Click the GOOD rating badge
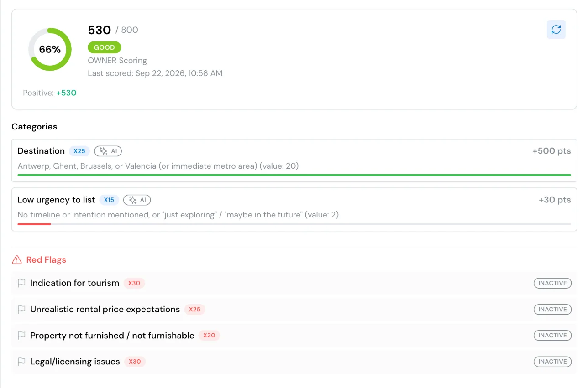 pos(105,47)
